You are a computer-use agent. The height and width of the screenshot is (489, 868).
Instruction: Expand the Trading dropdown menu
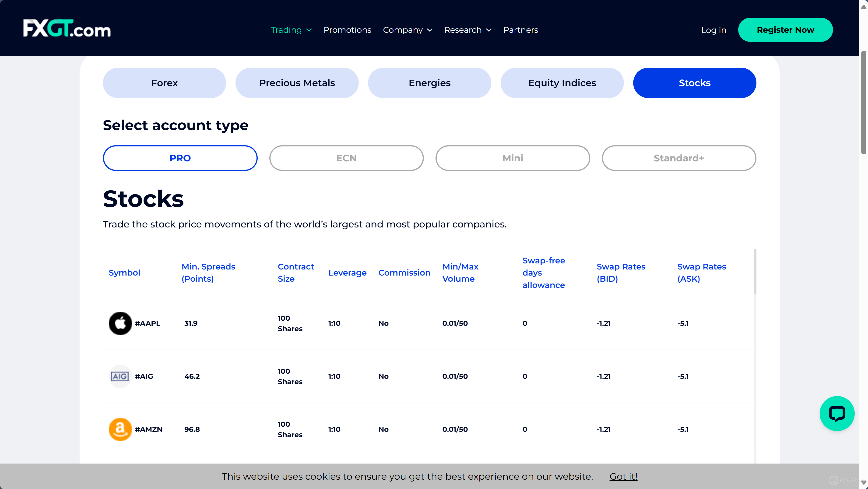point(291,30)
